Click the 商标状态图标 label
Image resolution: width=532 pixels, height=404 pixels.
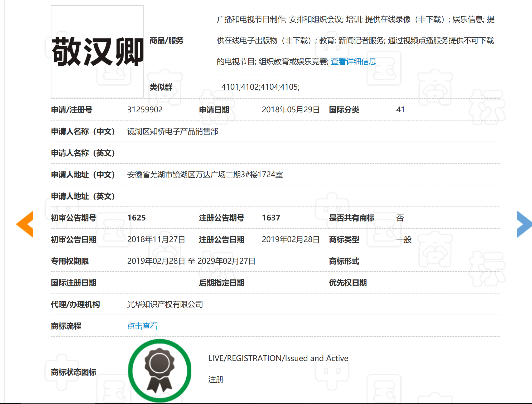[x=74, y=372]
